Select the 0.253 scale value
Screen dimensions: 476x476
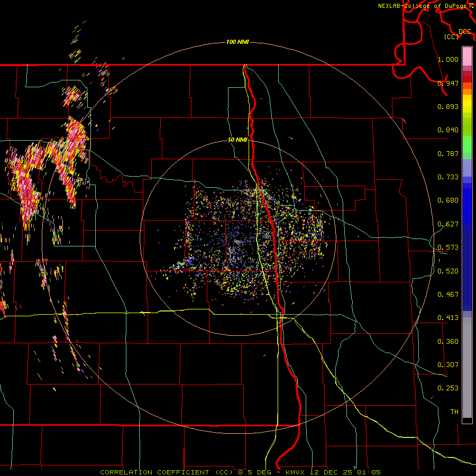pos(448,388)
